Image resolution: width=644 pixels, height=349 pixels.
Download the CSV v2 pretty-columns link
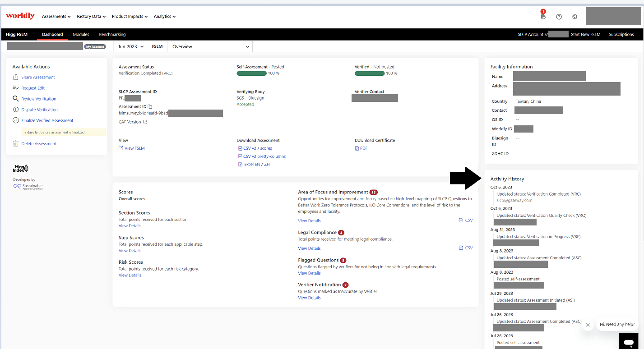264,156
